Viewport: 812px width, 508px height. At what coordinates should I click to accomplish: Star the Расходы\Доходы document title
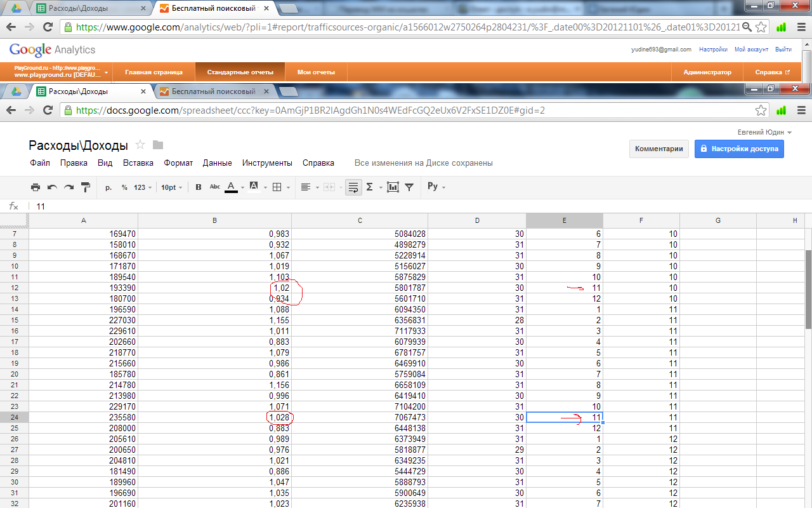[x=140, y=145]
